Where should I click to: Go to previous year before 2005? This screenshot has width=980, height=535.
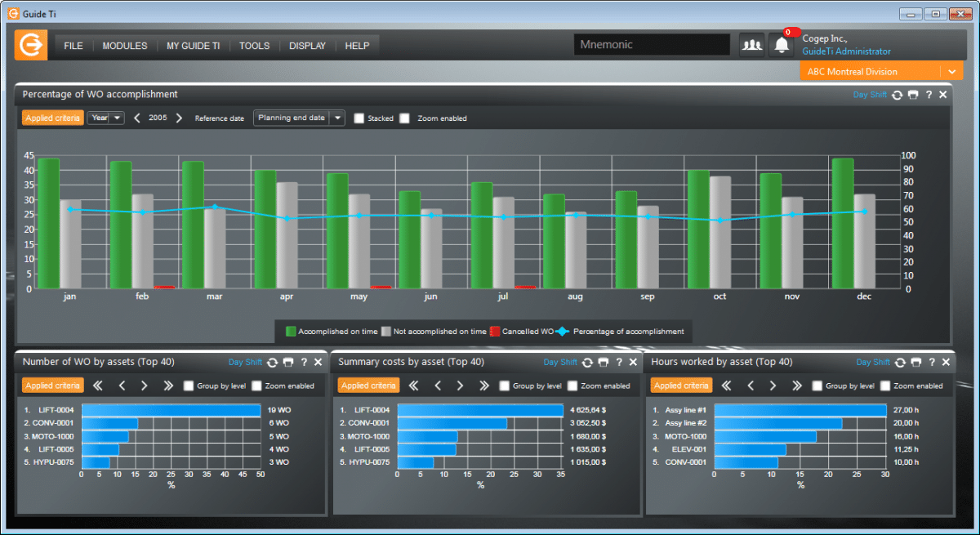click(x=137, y=118)
